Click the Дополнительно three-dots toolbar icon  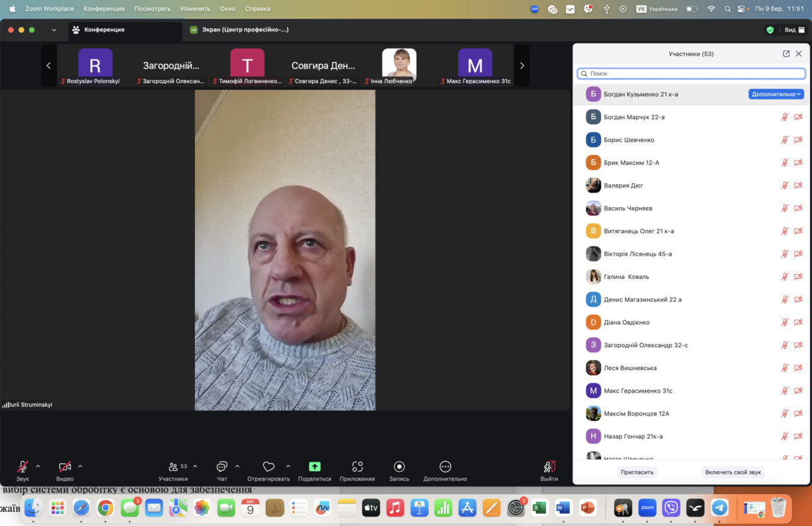[445, 467]
